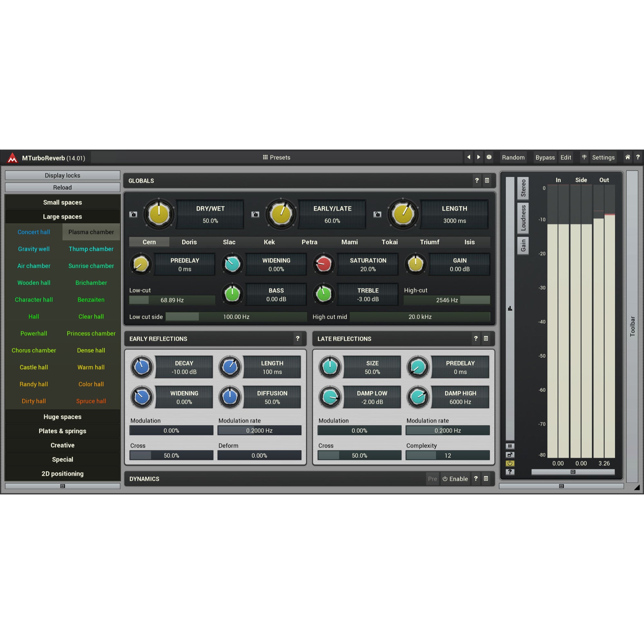
Task: Go to previous preset arrow
Action: pyautogui.click(x=469, y=157)
